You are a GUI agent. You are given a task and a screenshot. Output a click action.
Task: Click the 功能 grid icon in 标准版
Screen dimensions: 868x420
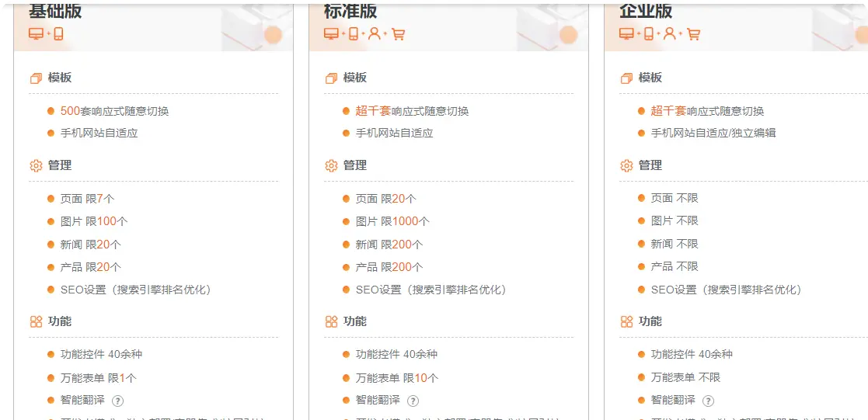pos(331,321)
